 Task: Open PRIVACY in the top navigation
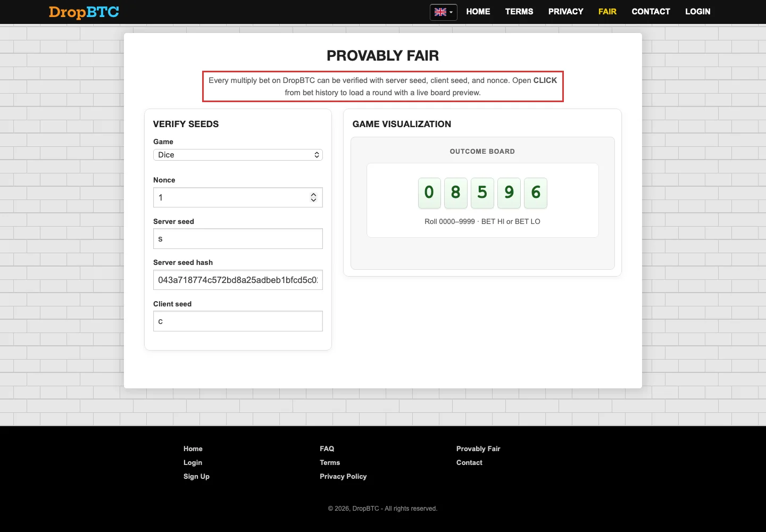pyautogui.click(x=566, y=12)
